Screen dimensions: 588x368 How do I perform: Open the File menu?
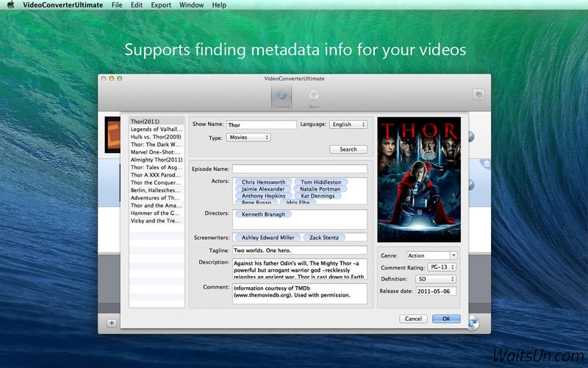pyautogui.click(x=117, y=5)
